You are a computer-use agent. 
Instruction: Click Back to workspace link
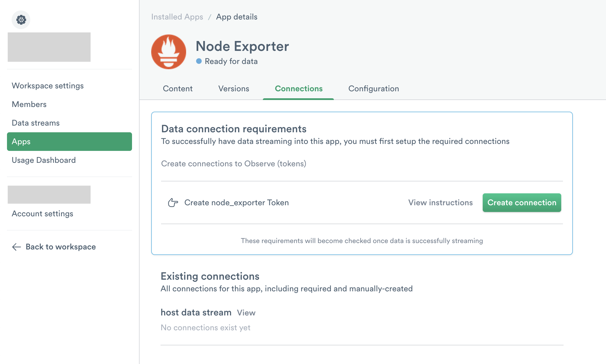(x=60, y=247)
